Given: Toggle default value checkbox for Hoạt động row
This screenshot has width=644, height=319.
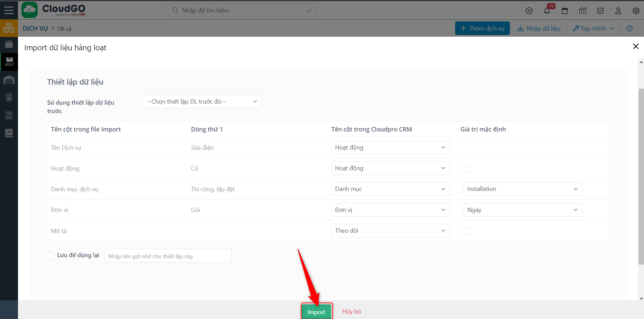Looking at the screenshot, I should point(467,169).
